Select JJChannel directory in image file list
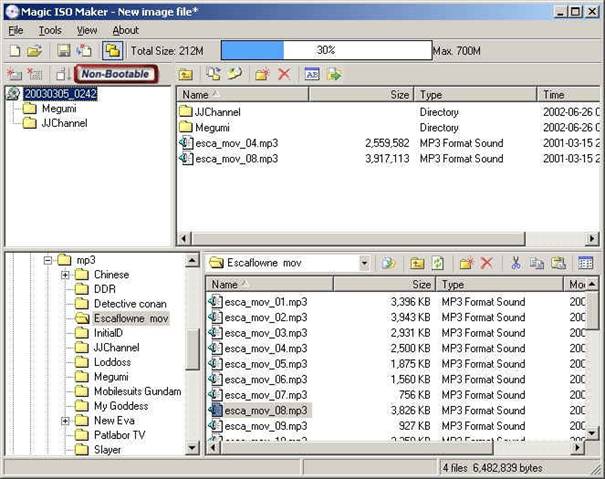 tap(218, 112)
